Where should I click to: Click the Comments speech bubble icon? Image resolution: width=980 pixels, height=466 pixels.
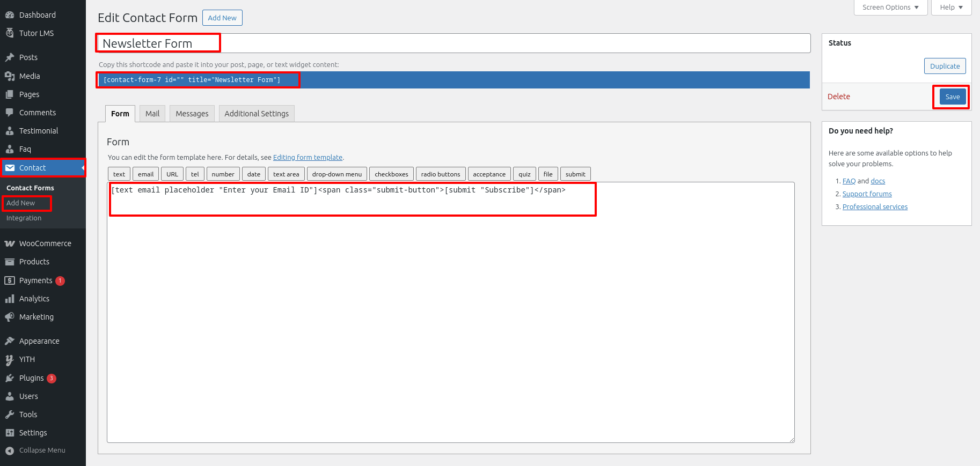(x=10, y=113)
